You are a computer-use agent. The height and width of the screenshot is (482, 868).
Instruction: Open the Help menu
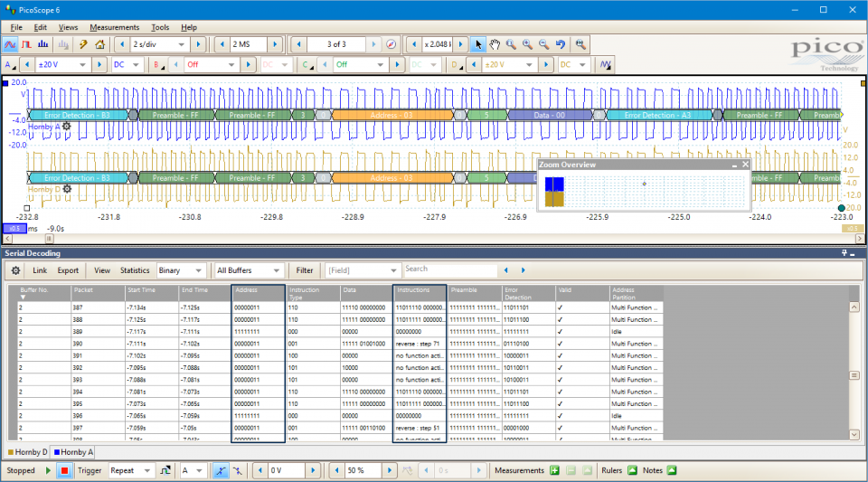[189, 27]
